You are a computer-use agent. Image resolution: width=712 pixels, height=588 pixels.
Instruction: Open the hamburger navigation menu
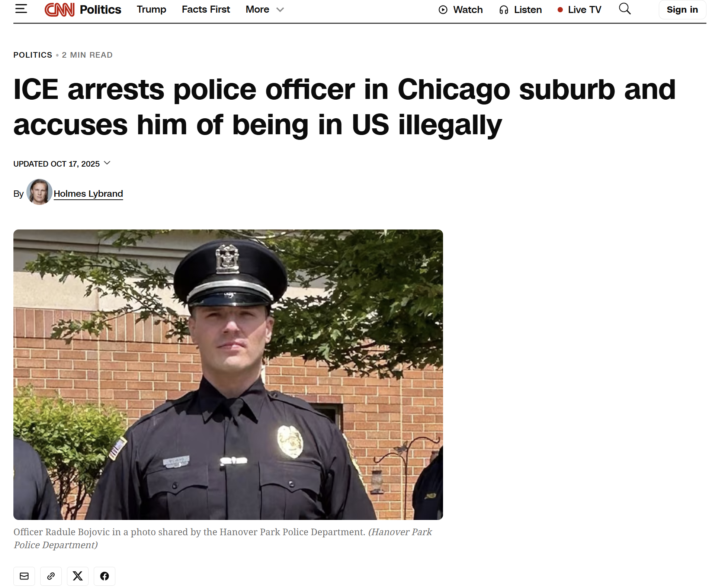pyautogui.click(x=21, y=9)
